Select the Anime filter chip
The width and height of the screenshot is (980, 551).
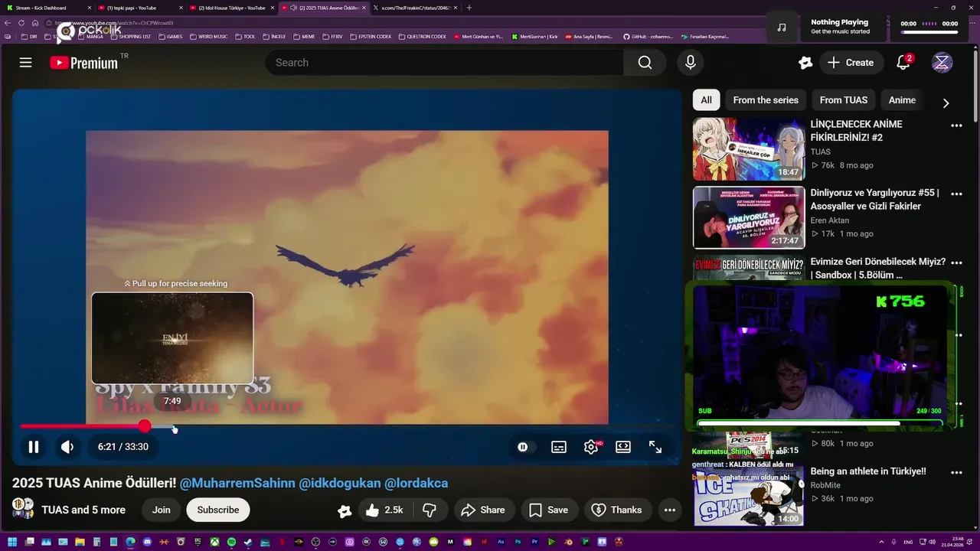pos(902,100)
